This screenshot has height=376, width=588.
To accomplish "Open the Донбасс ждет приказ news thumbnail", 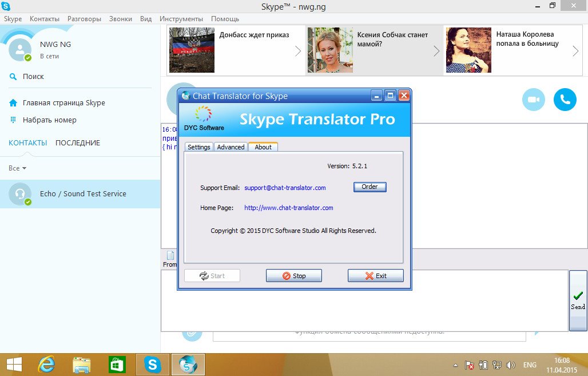I will 192,50.
